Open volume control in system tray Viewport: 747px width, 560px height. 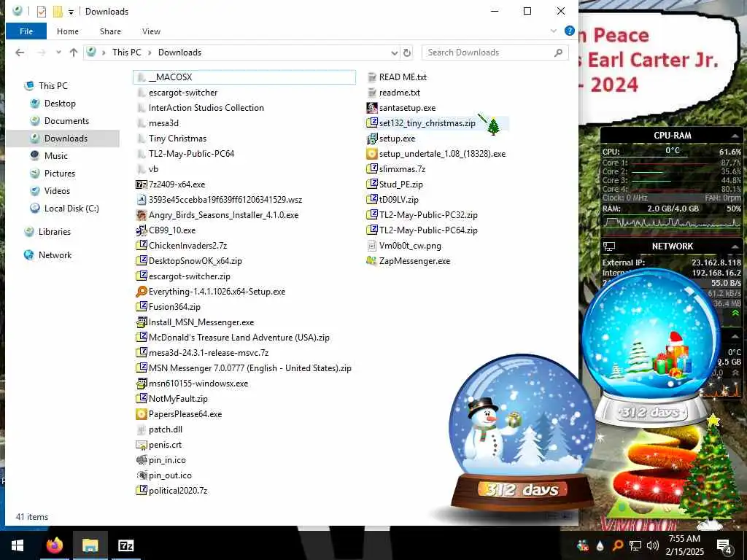click(653, 545)
